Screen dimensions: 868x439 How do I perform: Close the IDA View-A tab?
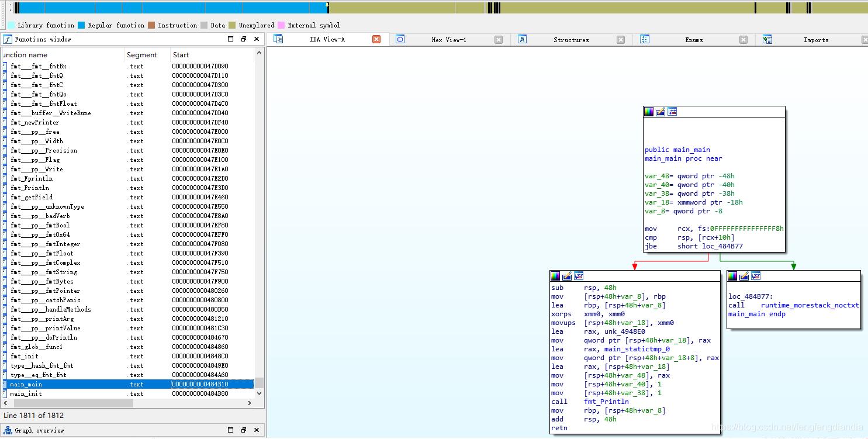[x=376, y=40]
